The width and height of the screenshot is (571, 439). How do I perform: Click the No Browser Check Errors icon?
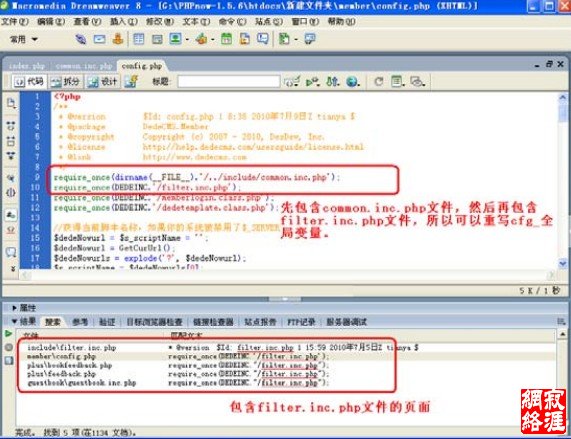click(292, 82)
